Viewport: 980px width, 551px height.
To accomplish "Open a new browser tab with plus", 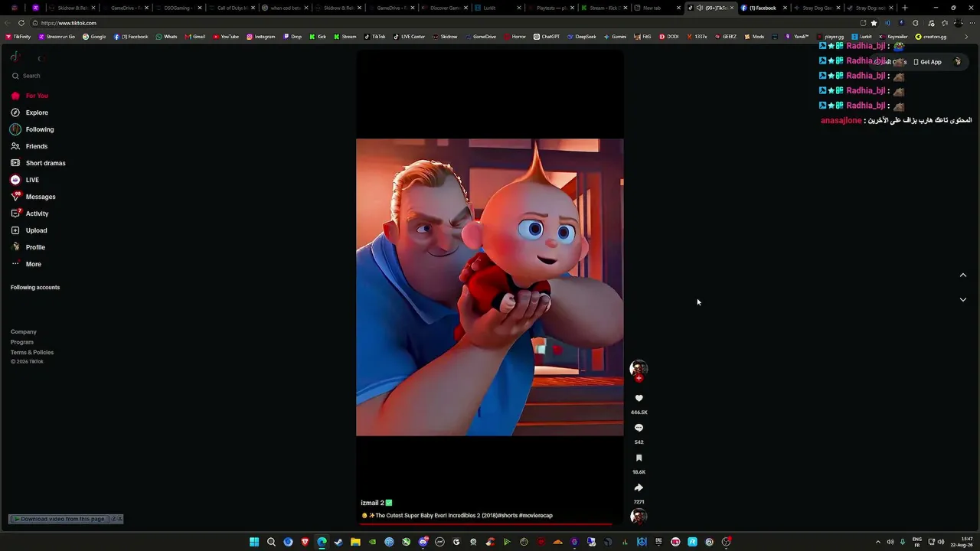I will (x=905, y=8).
